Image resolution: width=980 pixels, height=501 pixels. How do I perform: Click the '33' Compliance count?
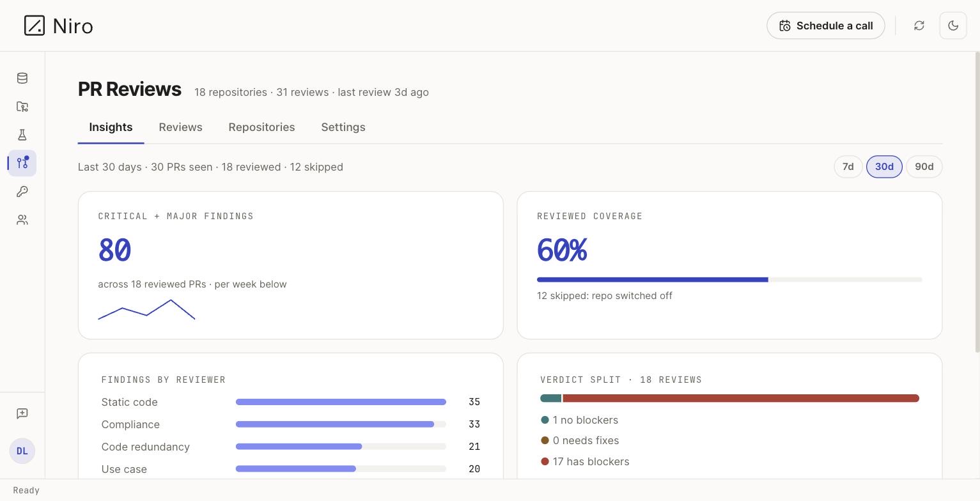point(474,424)
